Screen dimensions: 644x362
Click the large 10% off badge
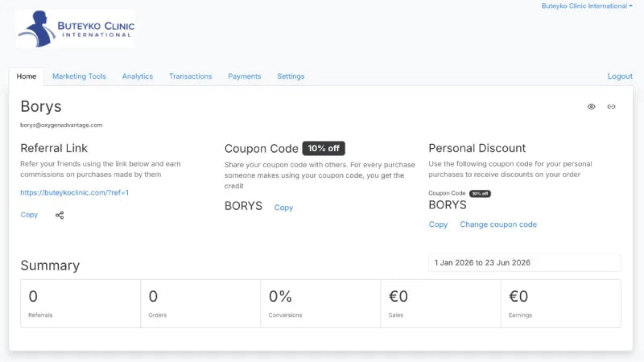click(x=324, y=148)
